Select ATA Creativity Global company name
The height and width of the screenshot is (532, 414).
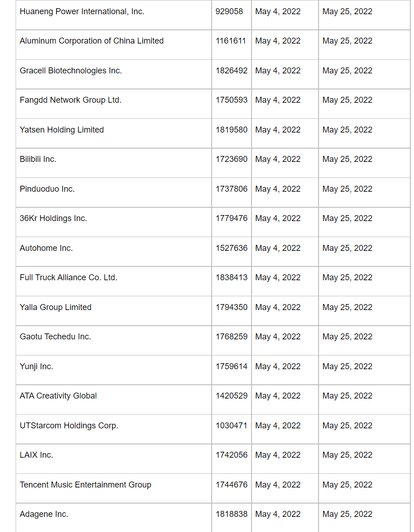58,396
